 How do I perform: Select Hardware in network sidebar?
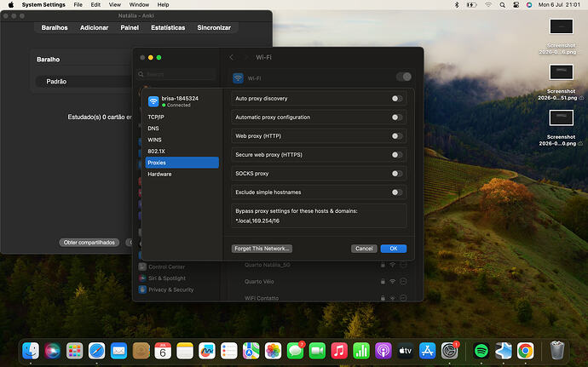tap(182, 174)
